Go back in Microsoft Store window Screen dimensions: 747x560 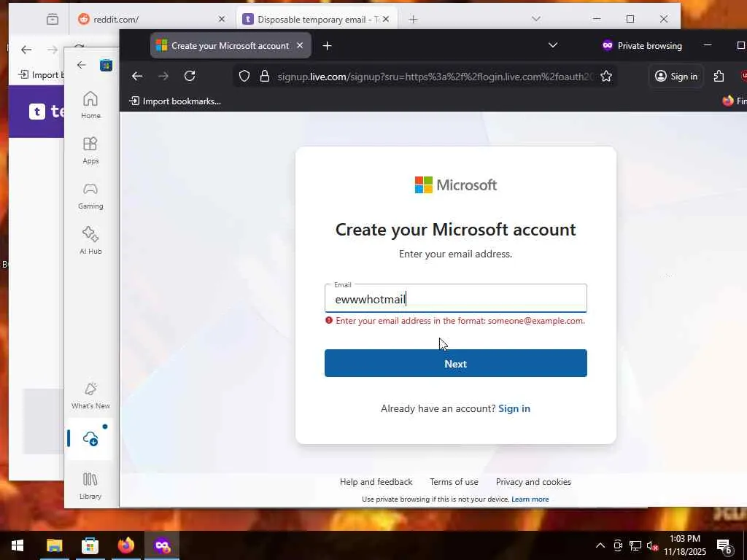[82, 65]
